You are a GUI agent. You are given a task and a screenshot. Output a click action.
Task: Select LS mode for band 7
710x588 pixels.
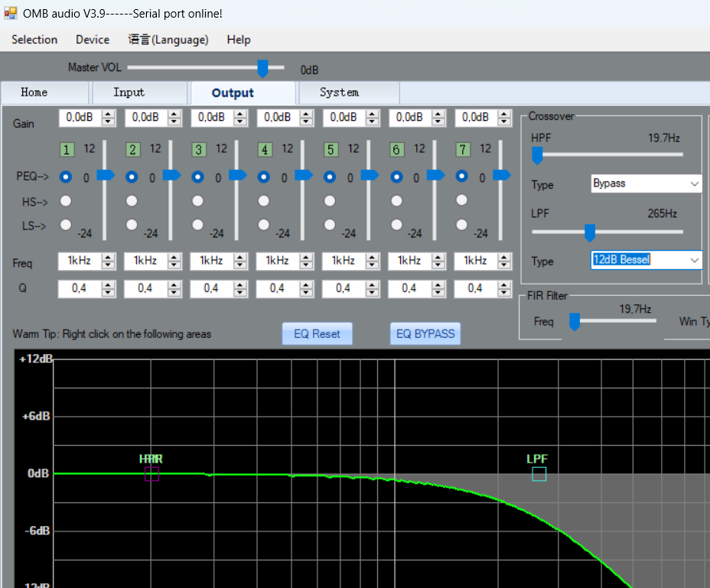click(462, 225)
